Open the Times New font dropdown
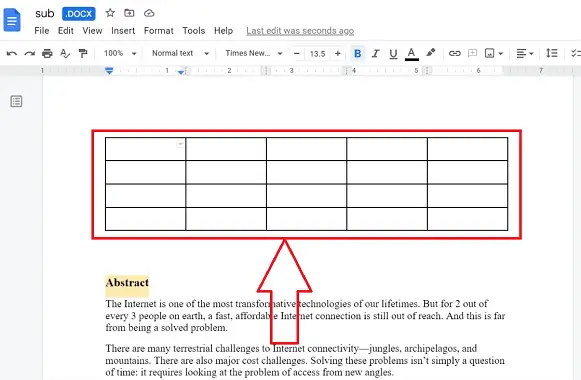The height and width of the screenshot is (380, 581). pos(254,53)
